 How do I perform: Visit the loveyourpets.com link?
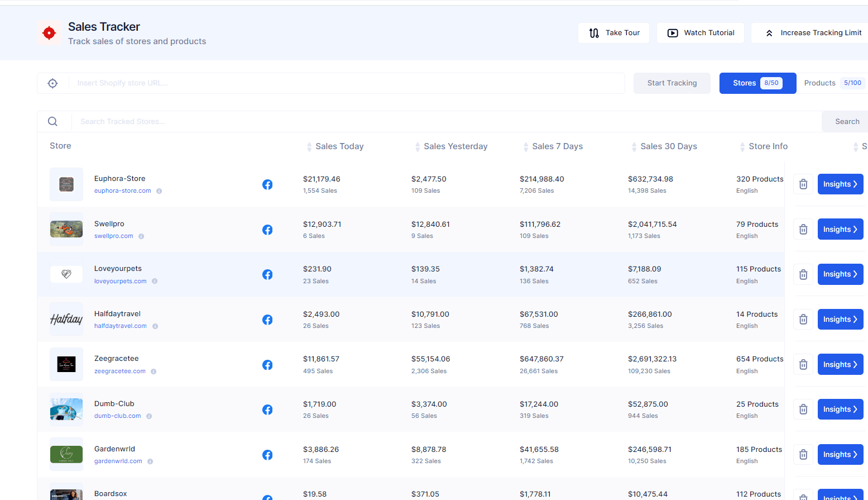pyautogui.click(x=121, y=282)
